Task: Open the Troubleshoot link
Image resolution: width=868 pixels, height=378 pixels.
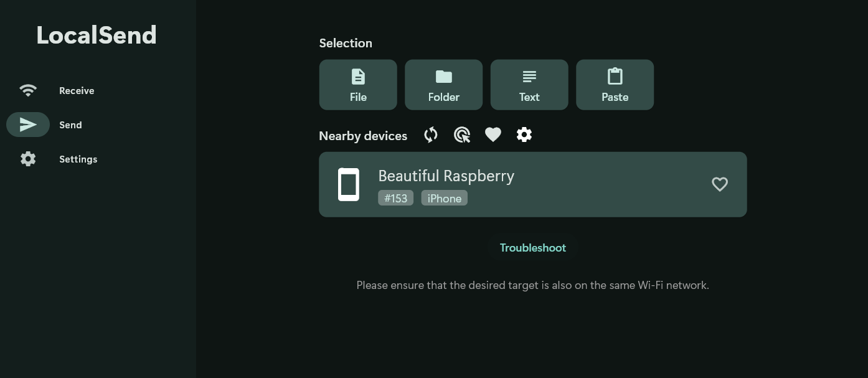Action: coord(533,248)
